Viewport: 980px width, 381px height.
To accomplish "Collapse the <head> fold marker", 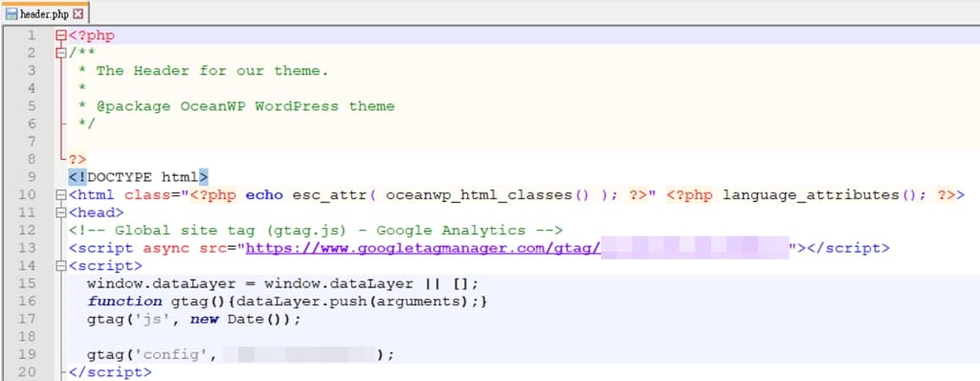I will pos(60,213).
